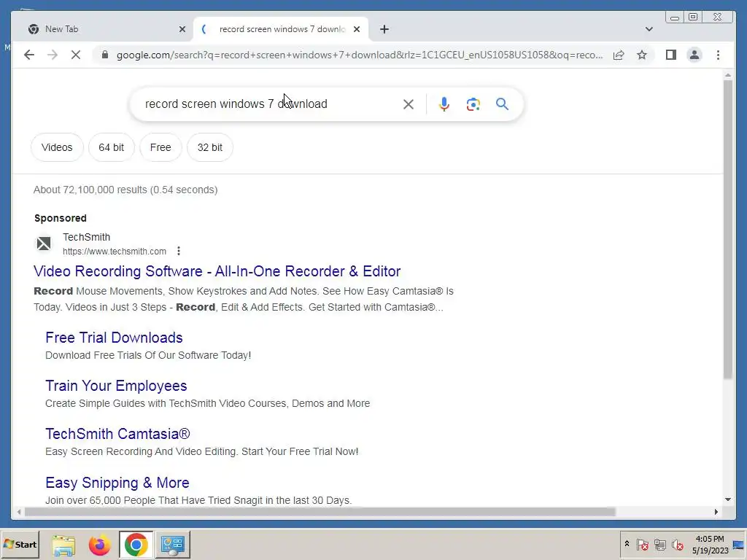
Task: Submit search with magnifier icon
Action: (x=502, y=104)
